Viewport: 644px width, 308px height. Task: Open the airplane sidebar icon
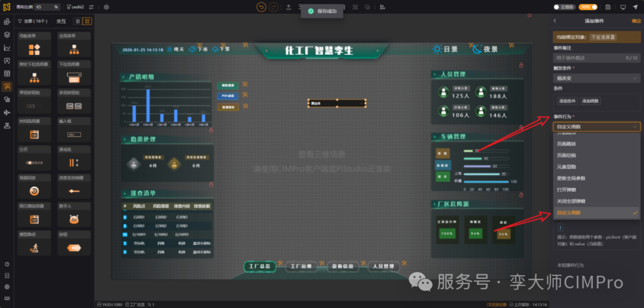coord(7,112)
